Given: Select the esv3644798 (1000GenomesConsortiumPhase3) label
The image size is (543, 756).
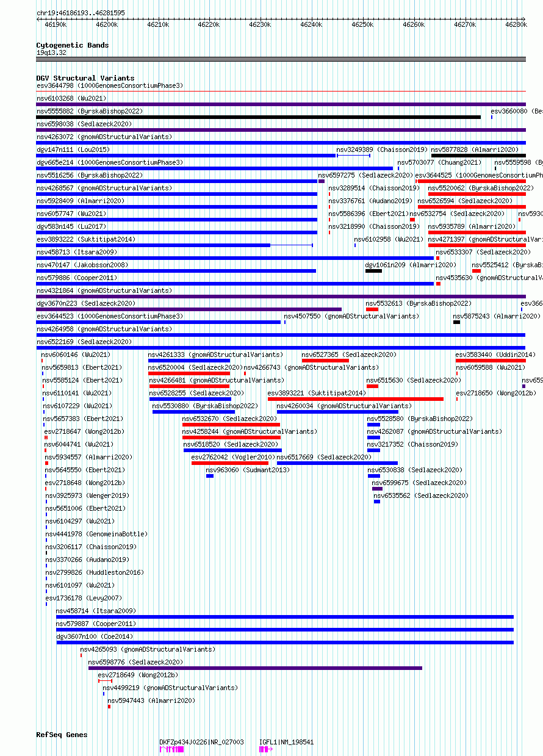Looking at the screenshot, I should pyautogui.click(x=110, y=85).
